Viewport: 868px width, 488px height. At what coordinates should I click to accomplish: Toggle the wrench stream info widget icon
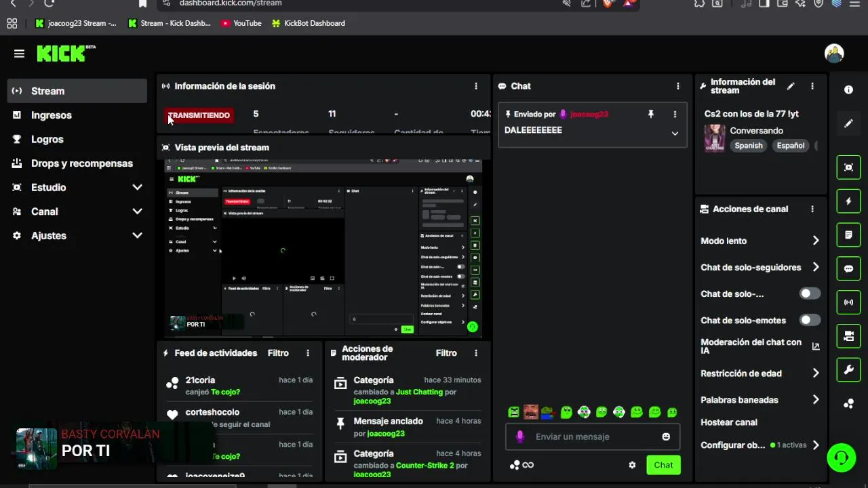[848, 370]
